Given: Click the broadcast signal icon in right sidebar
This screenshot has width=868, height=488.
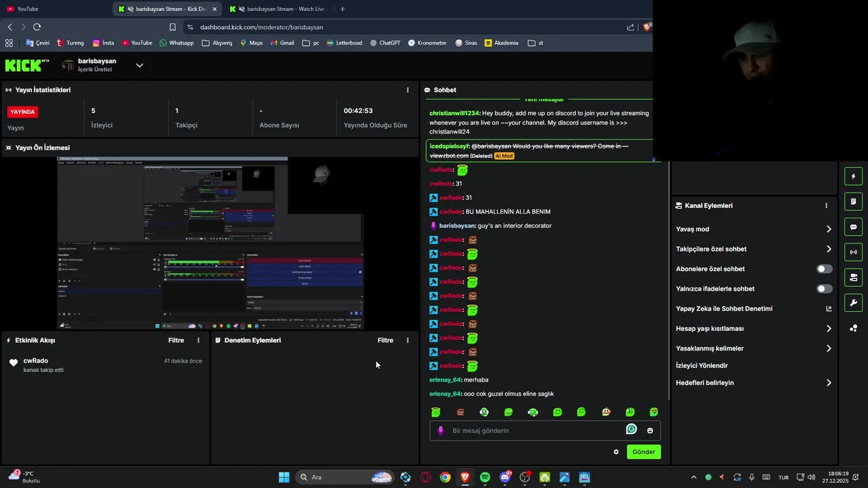Looking at the screenshot, I should pos(853,252).
